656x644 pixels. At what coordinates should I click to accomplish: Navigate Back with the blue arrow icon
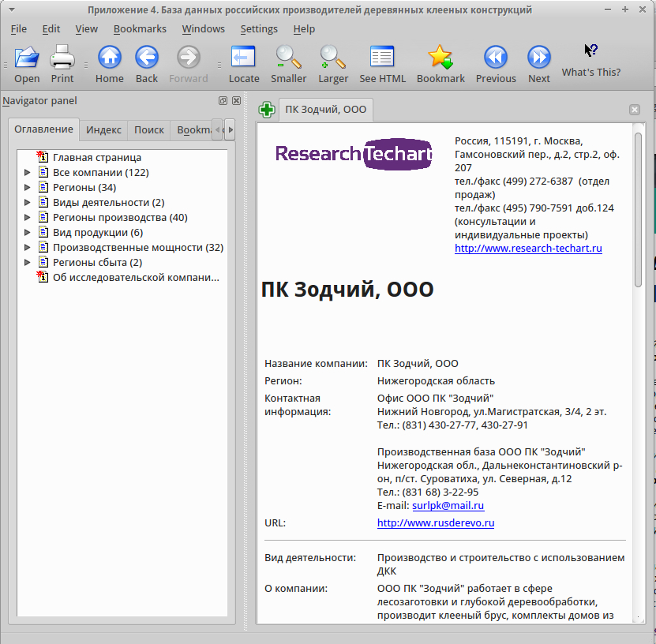point(147,58)
